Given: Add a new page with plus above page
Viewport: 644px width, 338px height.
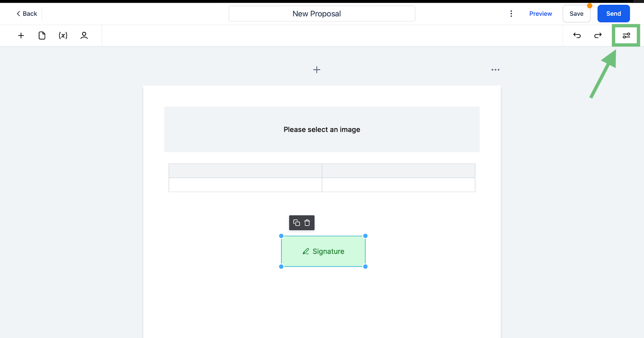Looking at the screenshot, I should click(x=317, y=70).
